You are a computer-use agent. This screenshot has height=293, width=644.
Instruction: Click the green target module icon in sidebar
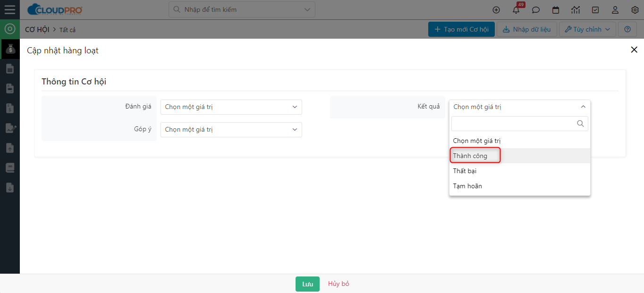[x=9, y=29]
